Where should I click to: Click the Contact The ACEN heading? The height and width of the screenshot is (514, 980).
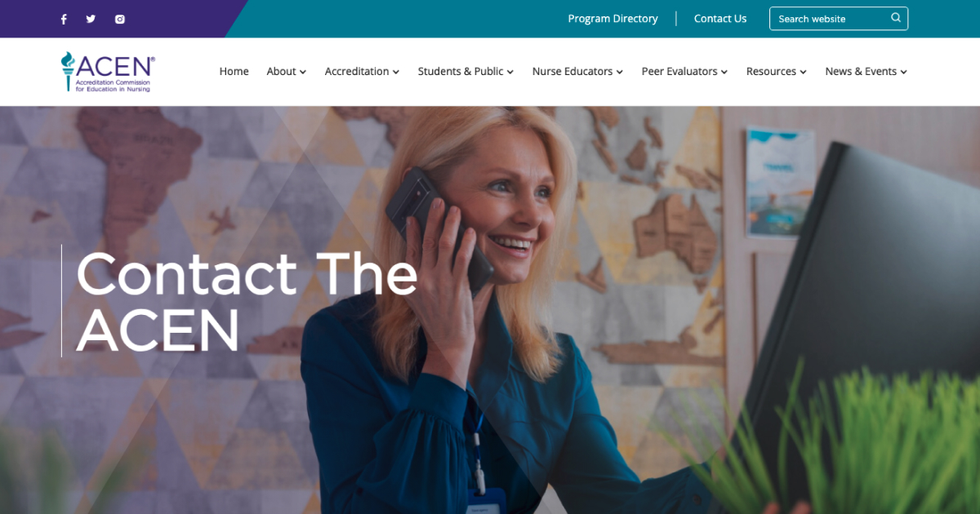tap(247, 301)
